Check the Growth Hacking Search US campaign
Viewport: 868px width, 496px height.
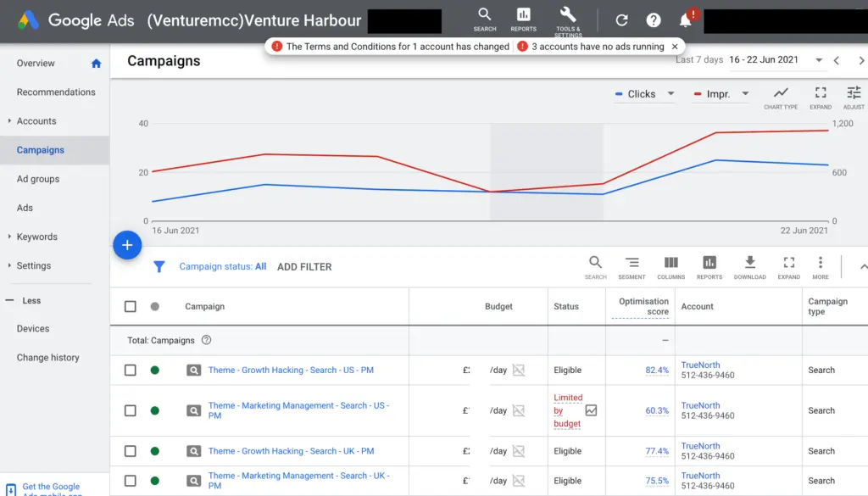[x=130, y=370]
